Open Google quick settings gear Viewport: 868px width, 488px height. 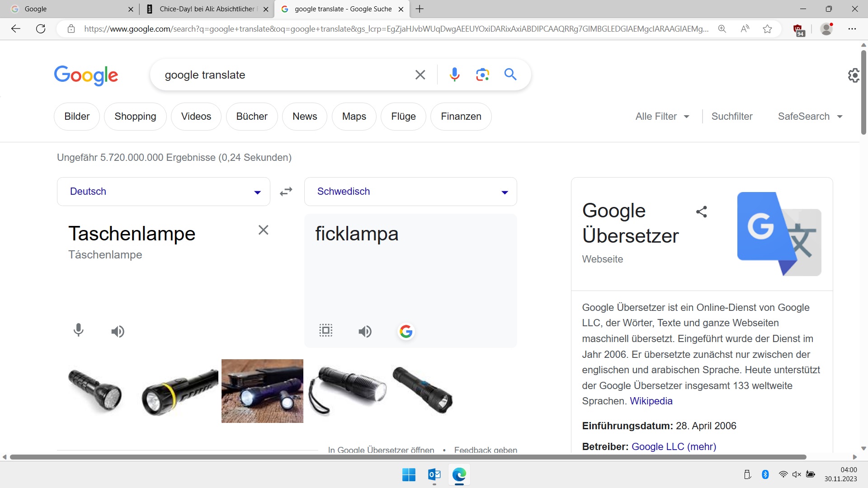pyautogui.click(x=854, y=75)
